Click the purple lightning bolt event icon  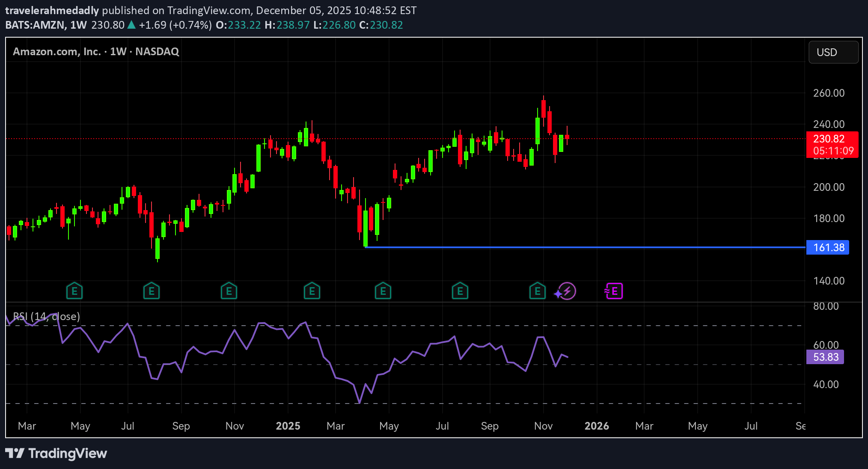566,291
